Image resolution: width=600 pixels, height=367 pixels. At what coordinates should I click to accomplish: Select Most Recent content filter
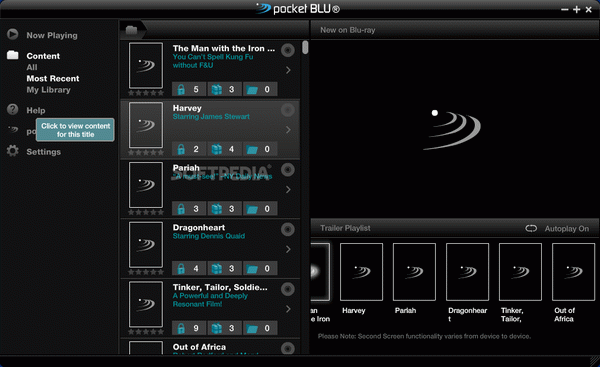(x=53, y=78)
